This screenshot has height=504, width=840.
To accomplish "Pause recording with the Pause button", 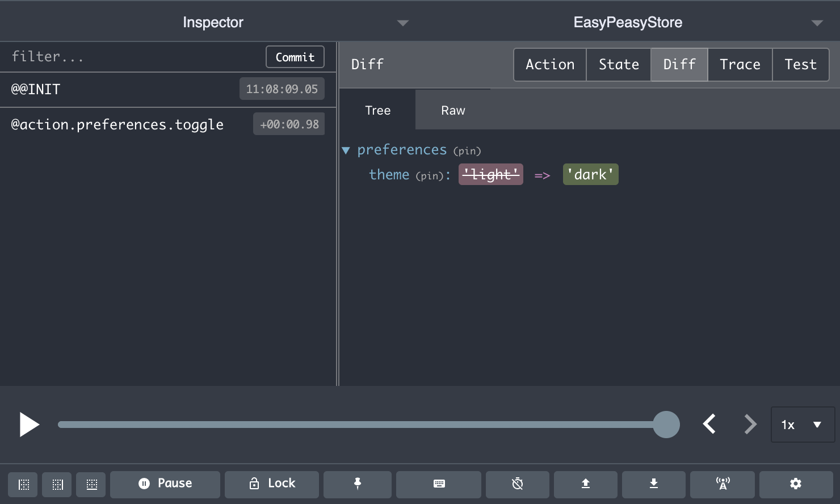I will pos(165,484).
